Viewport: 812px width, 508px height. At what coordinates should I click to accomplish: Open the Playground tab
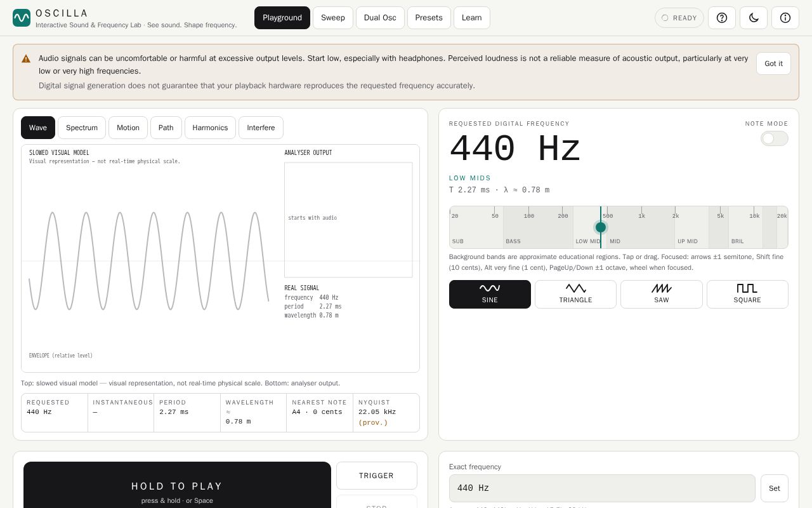[x=282, y=18]
